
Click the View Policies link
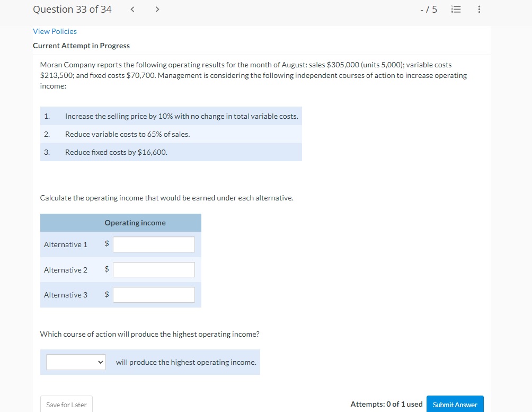pos(55,31)
